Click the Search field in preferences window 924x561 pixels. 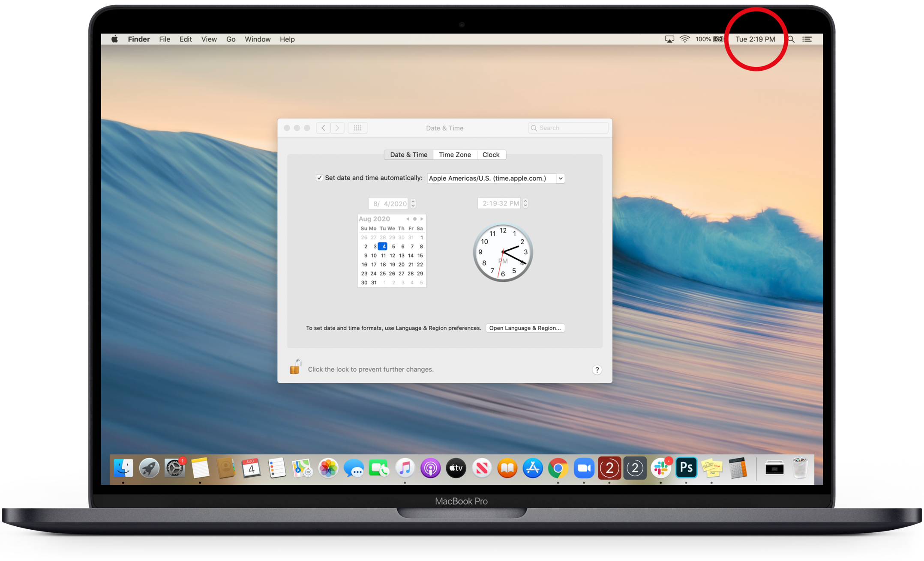[x=568, y=128]
